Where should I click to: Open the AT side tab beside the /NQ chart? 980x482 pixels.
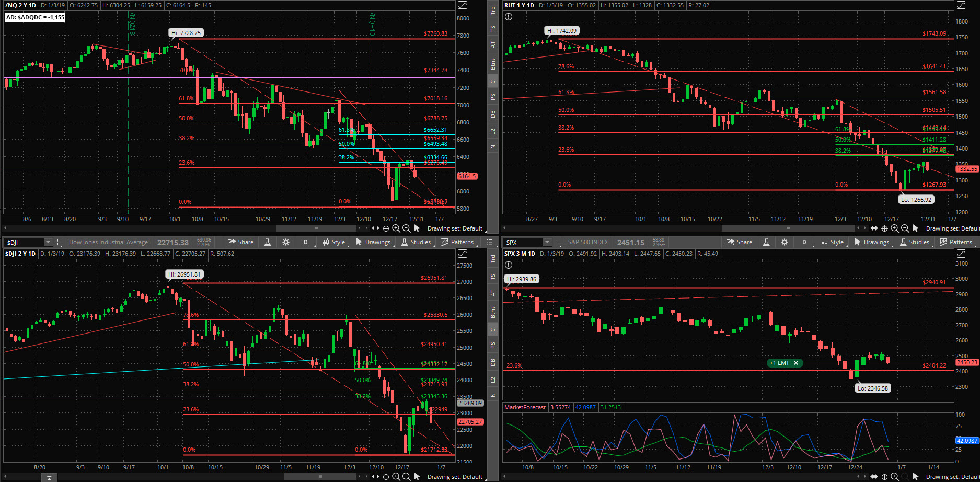coord(492,45)
